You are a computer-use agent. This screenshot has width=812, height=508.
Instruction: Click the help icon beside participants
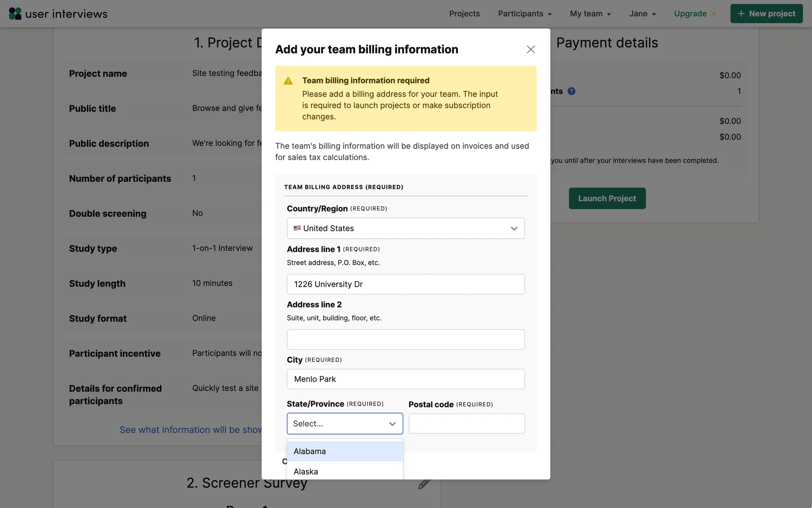coord(571,91)
